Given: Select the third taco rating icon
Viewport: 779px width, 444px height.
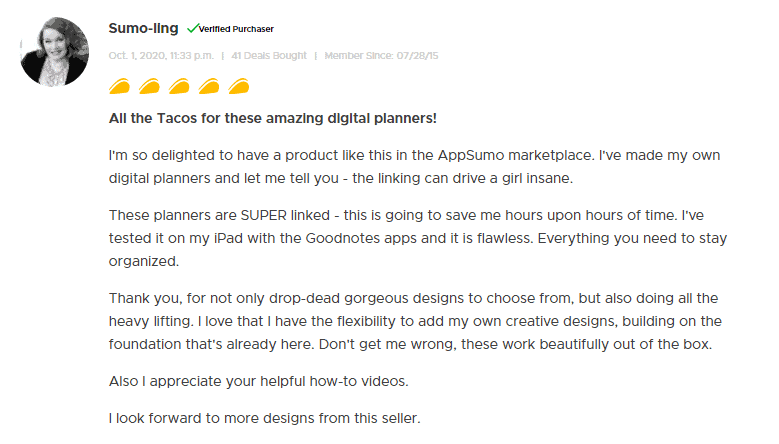Looking at the screenshot, I should (x=179, y=86).
